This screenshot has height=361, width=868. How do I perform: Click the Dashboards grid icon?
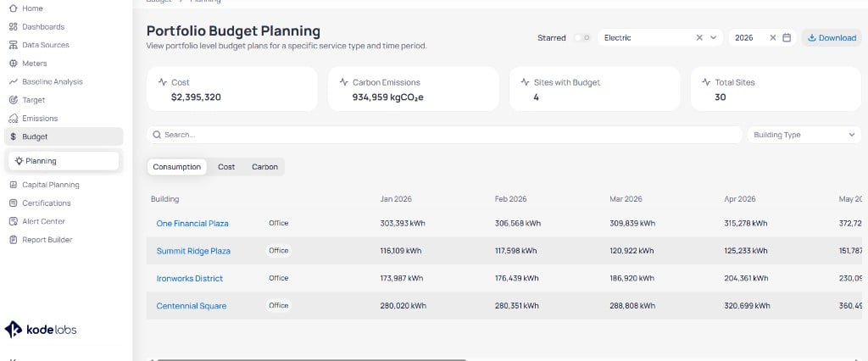pyautogui.click(x=14, y=26)
